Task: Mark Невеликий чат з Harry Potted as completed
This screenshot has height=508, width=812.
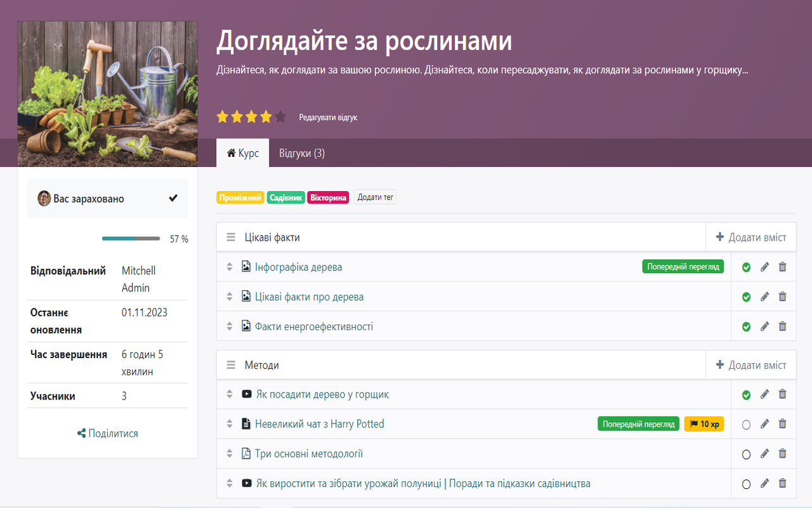Action: 746,424
